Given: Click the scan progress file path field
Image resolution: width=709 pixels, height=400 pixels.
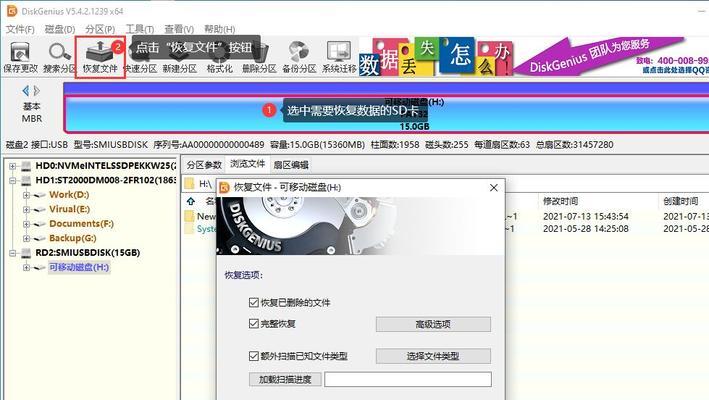Looking at the screenshot, I should pos(408,379).
